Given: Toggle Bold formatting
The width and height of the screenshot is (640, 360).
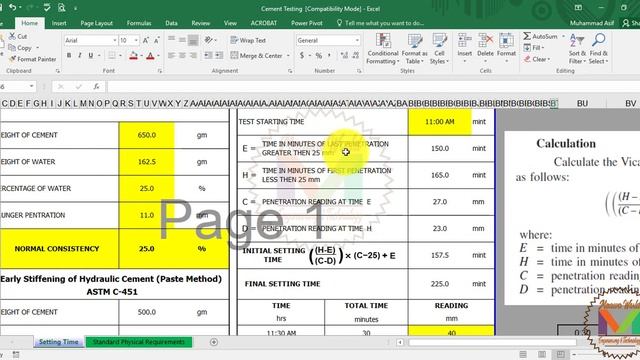Looking at the screenshot, I should click(69, 56).
